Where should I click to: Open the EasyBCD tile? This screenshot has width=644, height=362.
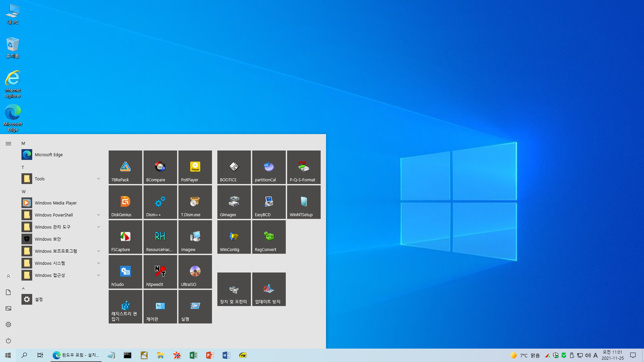269,202
